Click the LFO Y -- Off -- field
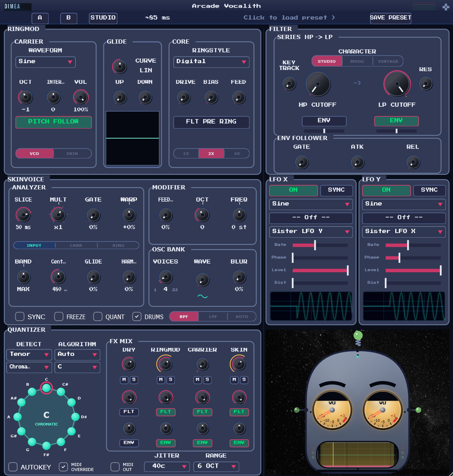This screenshot has width=453, height=476. tap(404, 218)
